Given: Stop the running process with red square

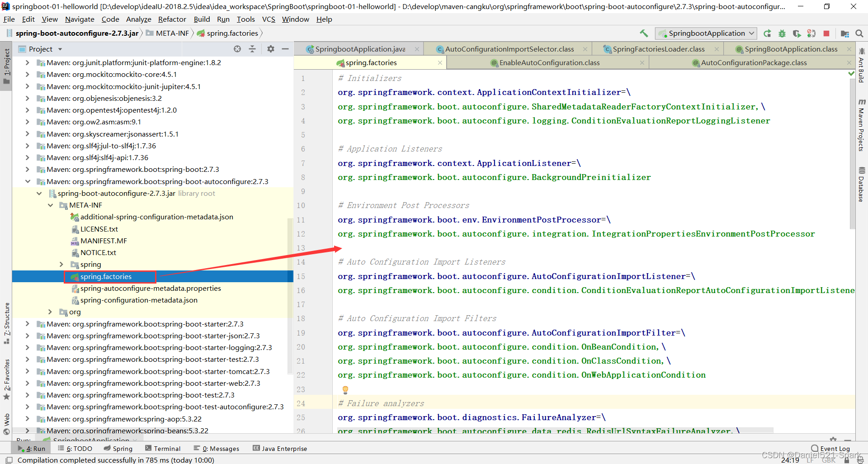Looking at the screenshot, I should coord(826,33).
